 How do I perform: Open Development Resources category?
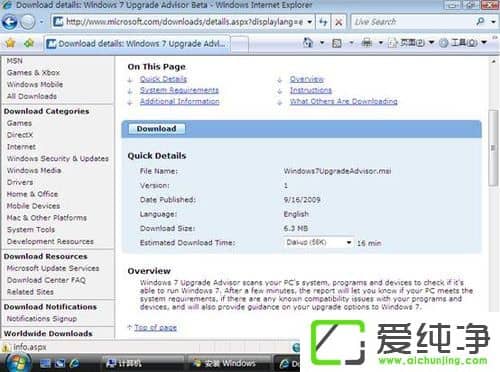point(50,242)
